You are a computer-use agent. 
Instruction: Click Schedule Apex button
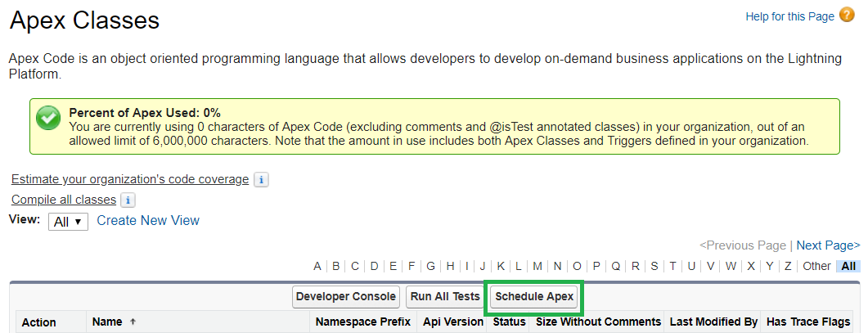point(534,296)
